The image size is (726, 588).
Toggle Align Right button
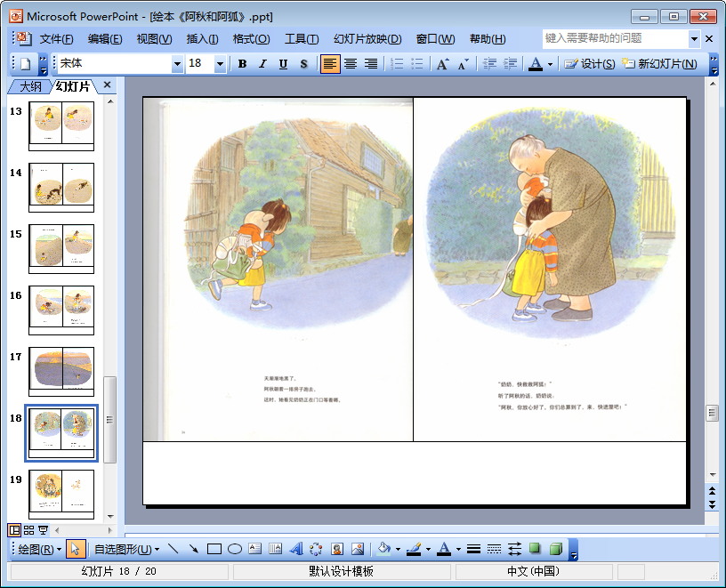pyautogui.click(x=371, y=64)
